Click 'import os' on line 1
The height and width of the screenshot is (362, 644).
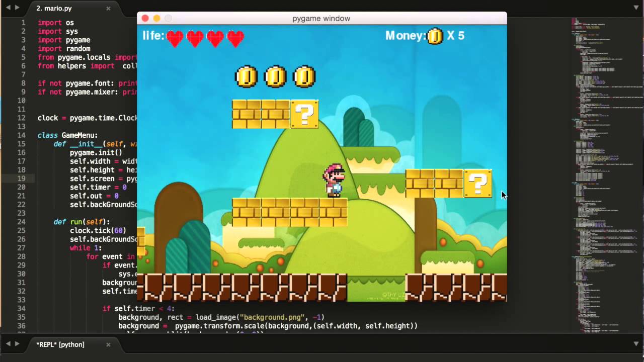pyautogui.click(x=55, y=23)
